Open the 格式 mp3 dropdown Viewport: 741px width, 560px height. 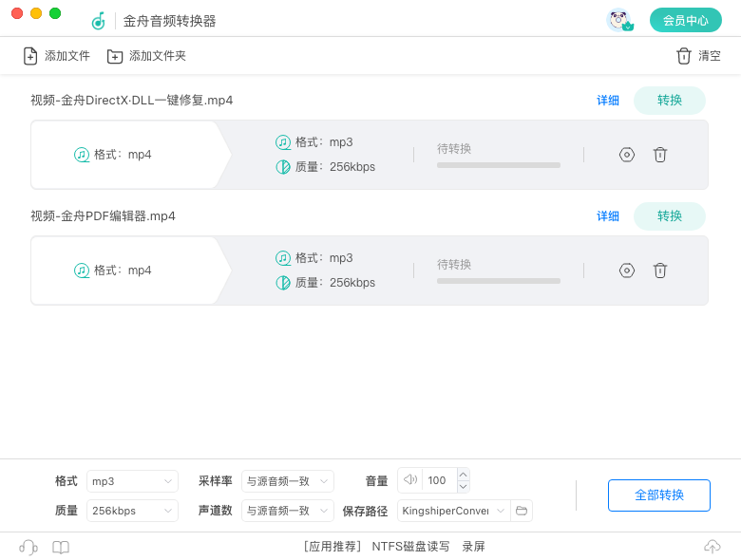[x=132, y=481]
